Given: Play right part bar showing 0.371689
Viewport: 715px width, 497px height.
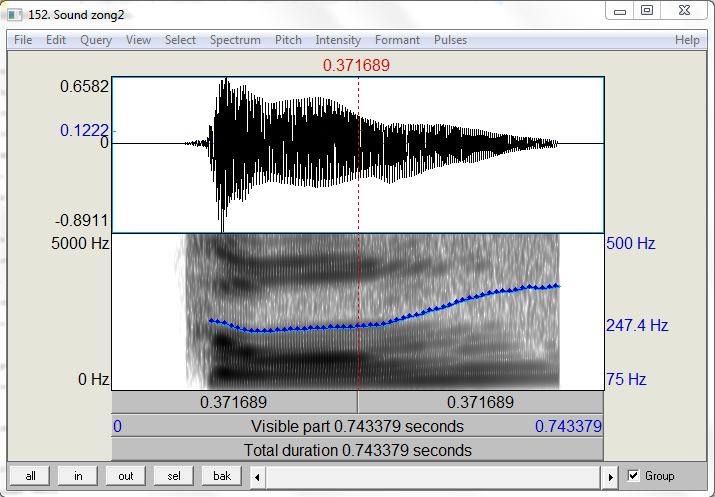Looking at the screenshot, I should 481,403.
